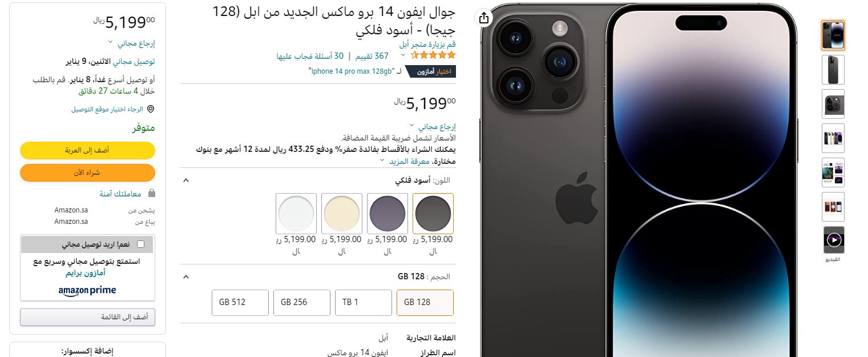Select the TB 1 storage option
This screenshot has height=357, width=868.
(364, 302)
